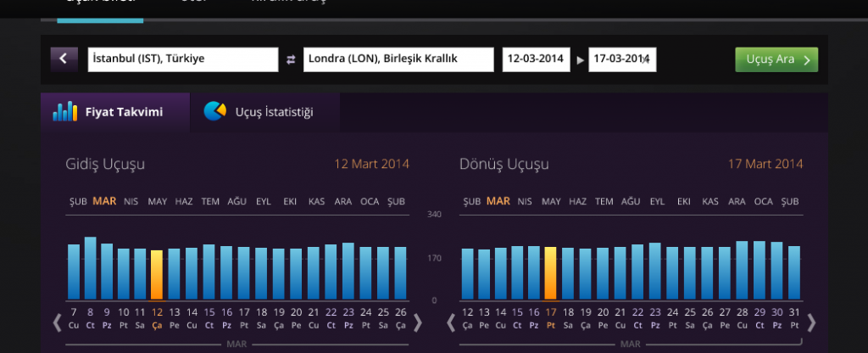Pick the departure bar for day 8 Ct
Screen dimensions: 868x353
click(91, 267)
